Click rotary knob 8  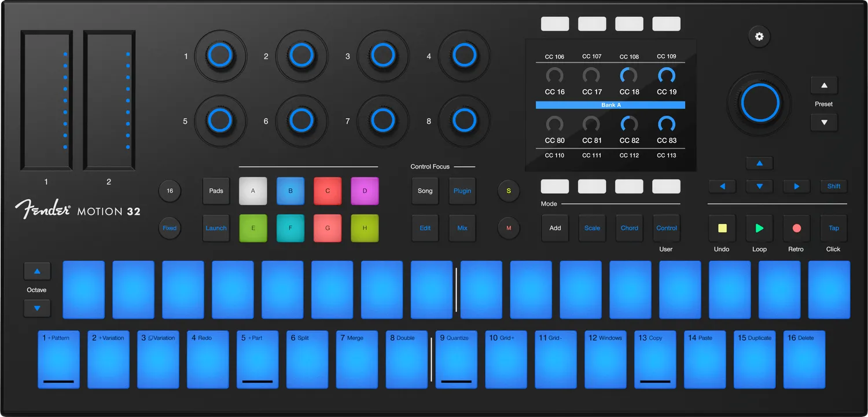click(x=464, y=120)
